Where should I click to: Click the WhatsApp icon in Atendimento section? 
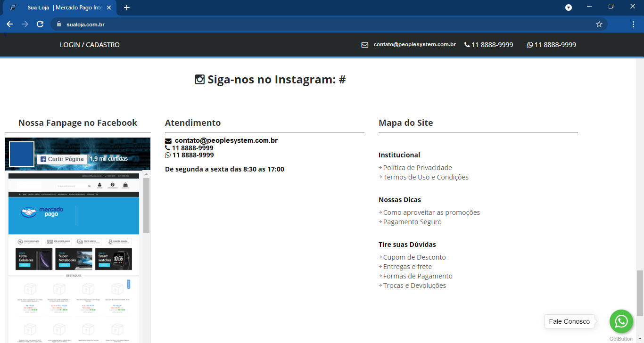coord(168,155)
